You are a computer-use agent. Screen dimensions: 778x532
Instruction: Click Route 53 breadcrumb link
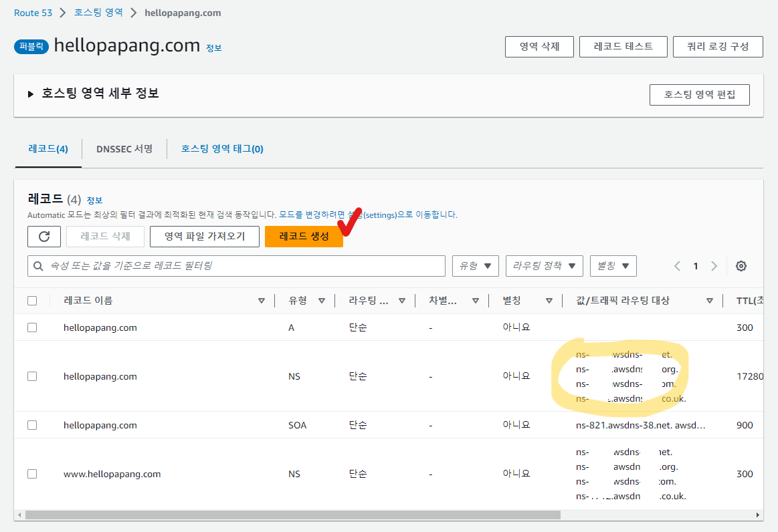33,13
